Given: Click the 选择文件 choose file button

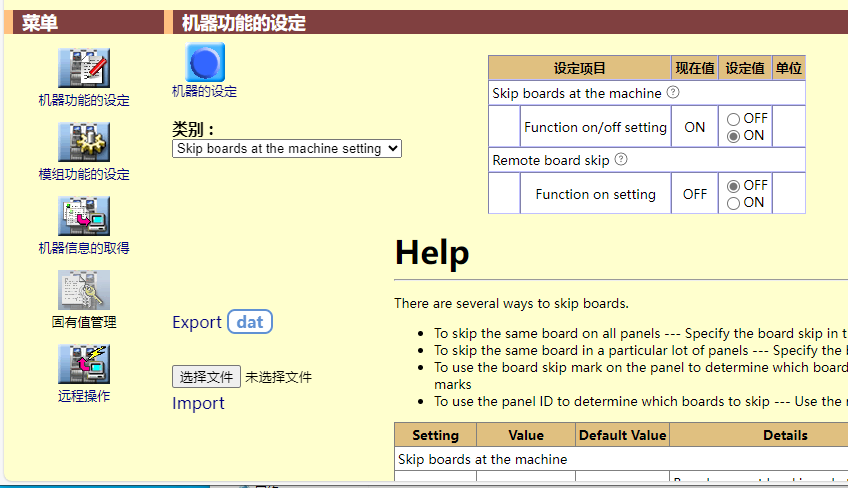Looking at the screenshot, I should pos(207,377).
